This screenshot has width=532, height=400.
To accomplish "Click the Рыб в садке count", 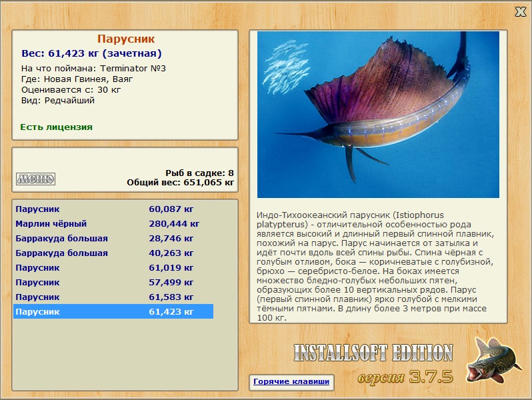I will tap(199, 173).
